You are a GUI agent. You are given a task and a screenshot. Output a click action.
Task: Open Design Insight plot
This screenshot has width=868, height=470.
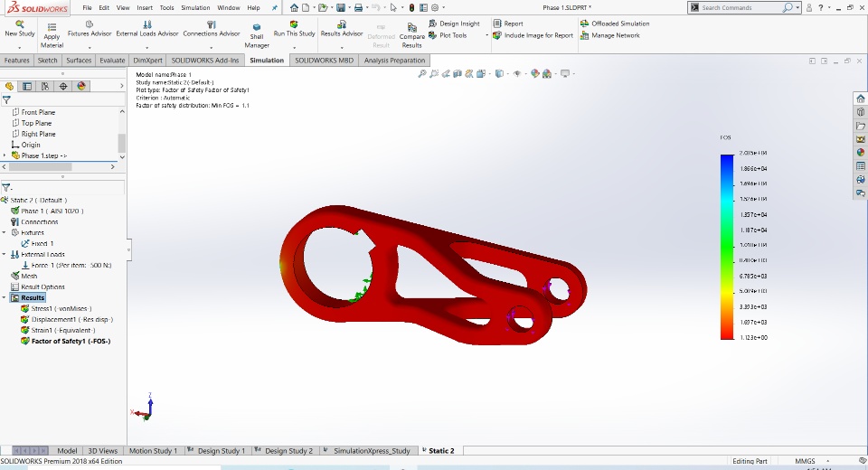454,23
